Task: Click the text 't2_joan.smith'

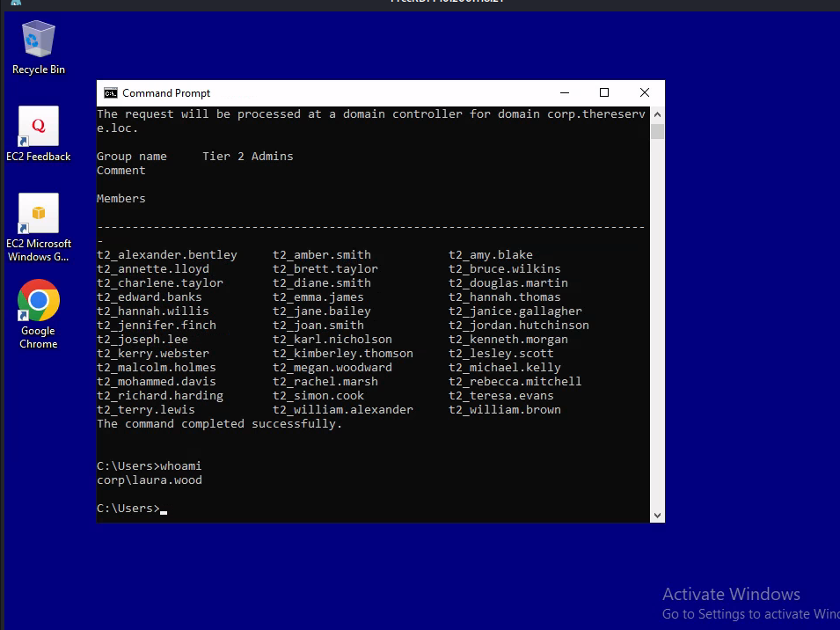Action: click(x=318, y=326)
